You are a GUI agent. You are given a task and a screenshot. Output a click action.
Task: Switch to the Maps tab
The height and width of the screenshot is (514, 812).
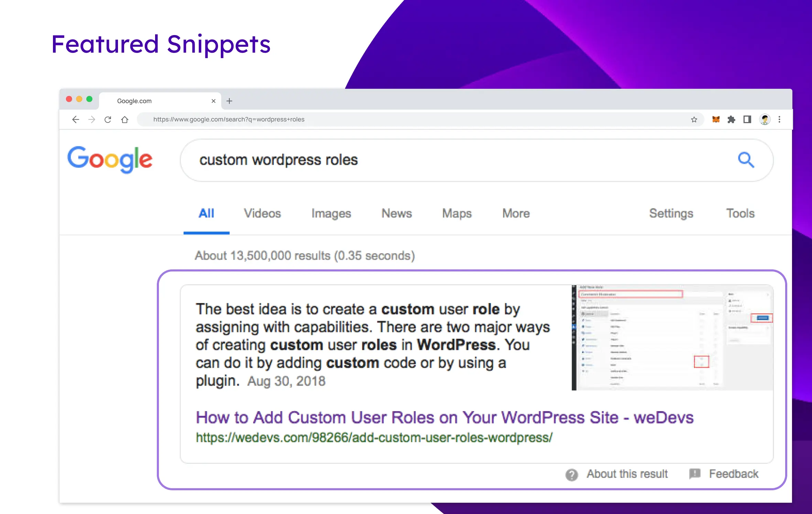point(457,214)
